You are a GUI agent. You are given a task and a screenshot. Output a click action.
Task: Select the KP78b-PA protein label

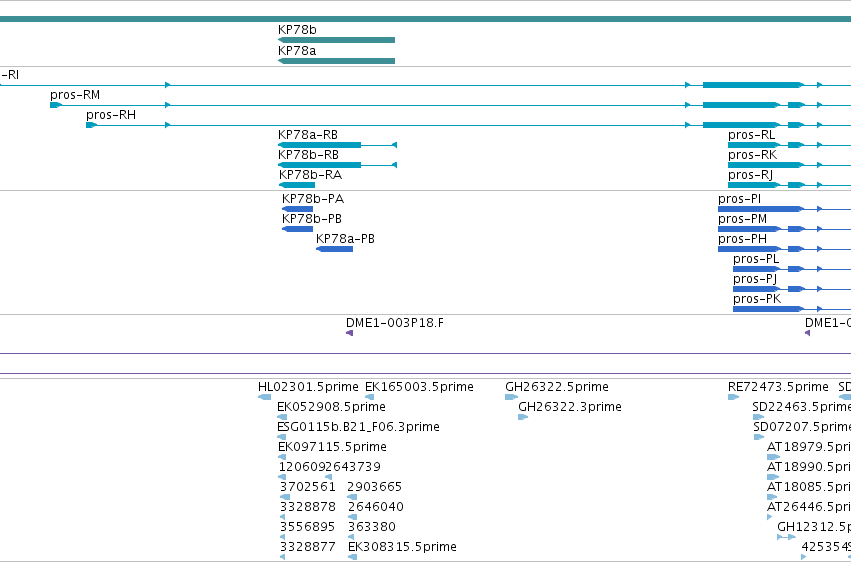point(313,199)
